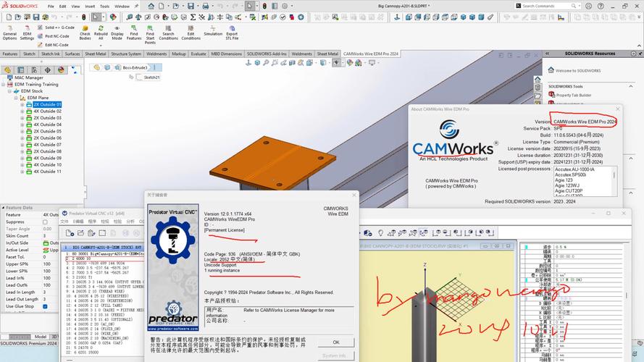Select 4X Outside 07 in the tree
Screen dimensions: 644x362
point(47,145)
